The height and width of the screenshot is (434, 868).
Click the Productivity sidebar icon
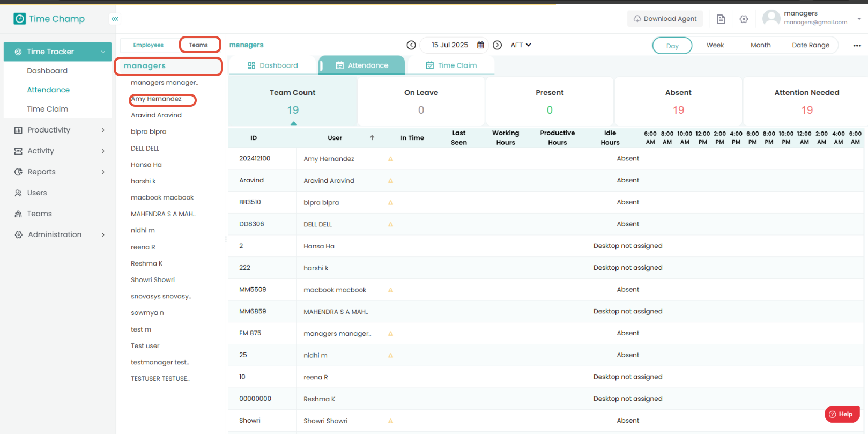(x=18, y=130)
